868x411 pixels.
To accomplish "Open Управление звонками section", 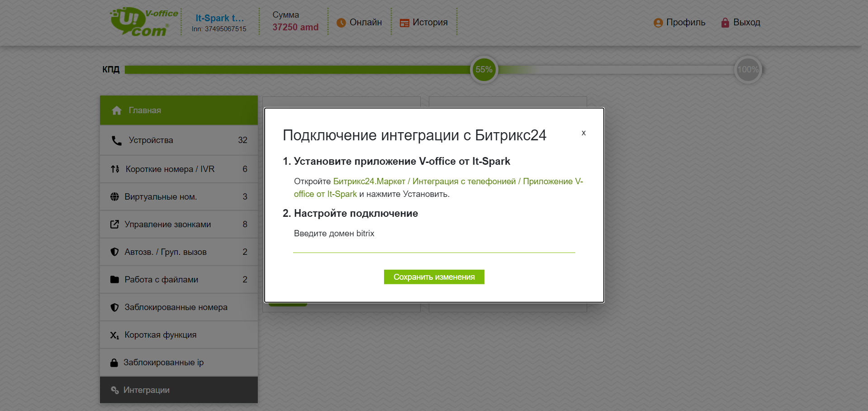I will point(179,224).
